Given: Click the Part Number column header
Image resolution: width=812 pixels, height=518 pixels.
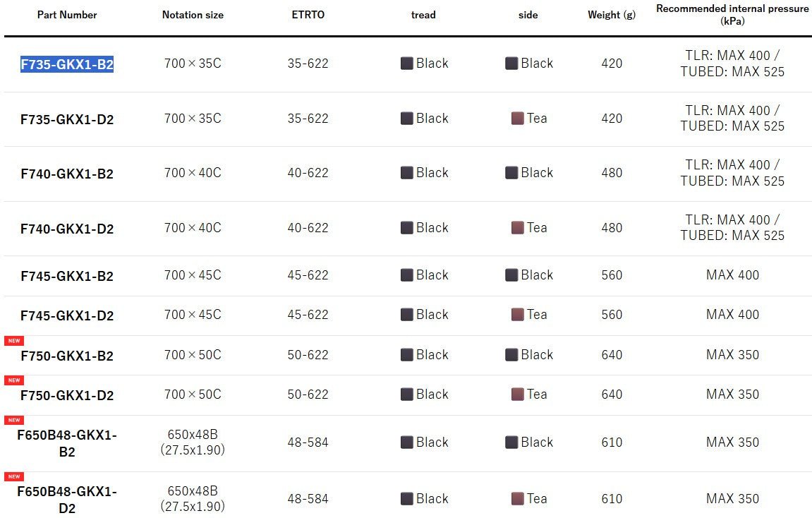Looking at the screenshot, I should tap(67, 15).
